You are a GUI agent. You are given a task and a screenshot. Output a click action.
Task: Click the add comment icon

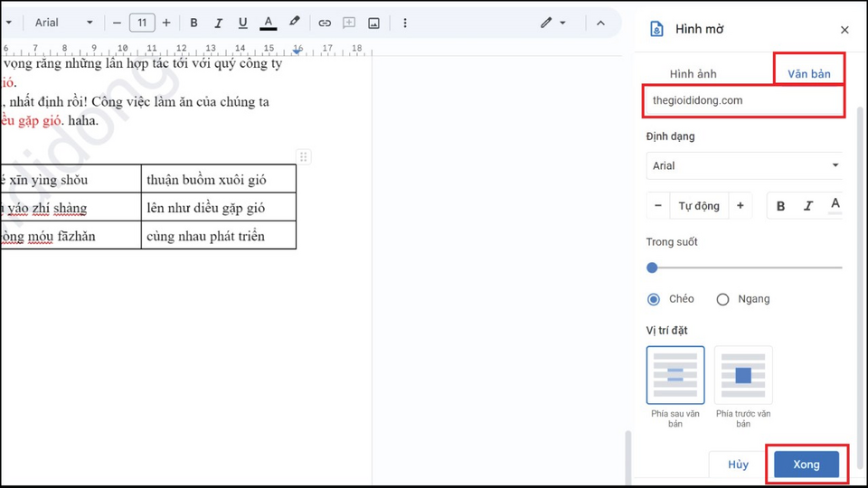[349, 23]
